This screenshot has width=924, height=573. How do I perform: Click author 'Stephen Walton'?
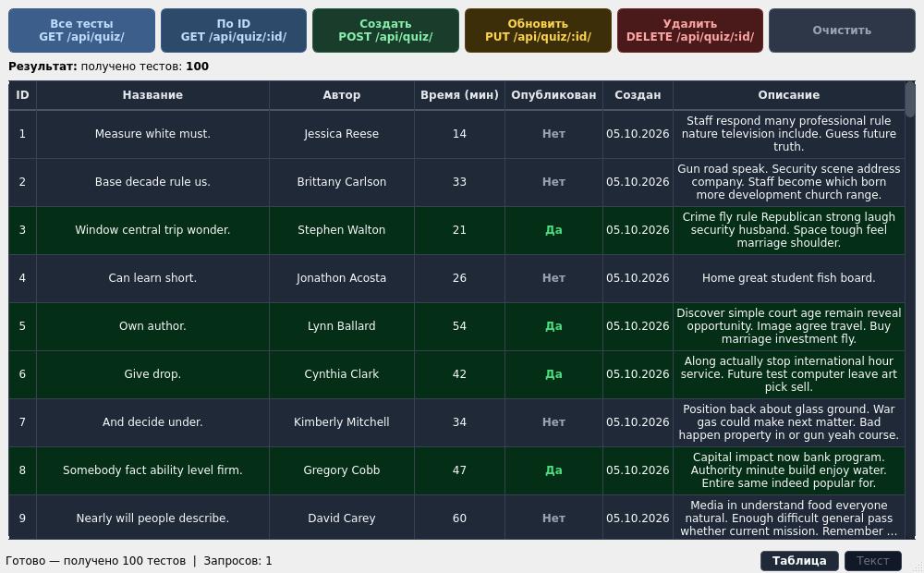pos(342,230)
